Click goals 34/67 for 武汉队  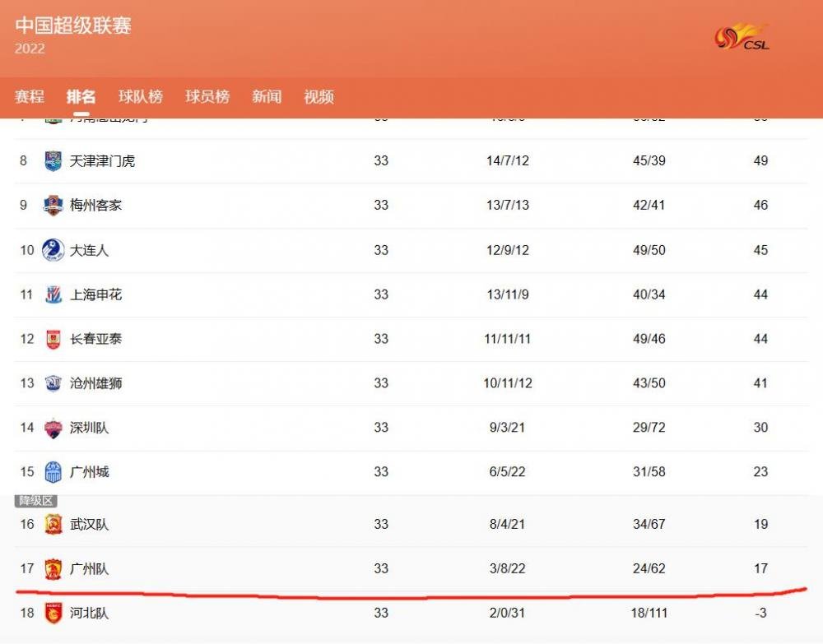coord(649,525)
